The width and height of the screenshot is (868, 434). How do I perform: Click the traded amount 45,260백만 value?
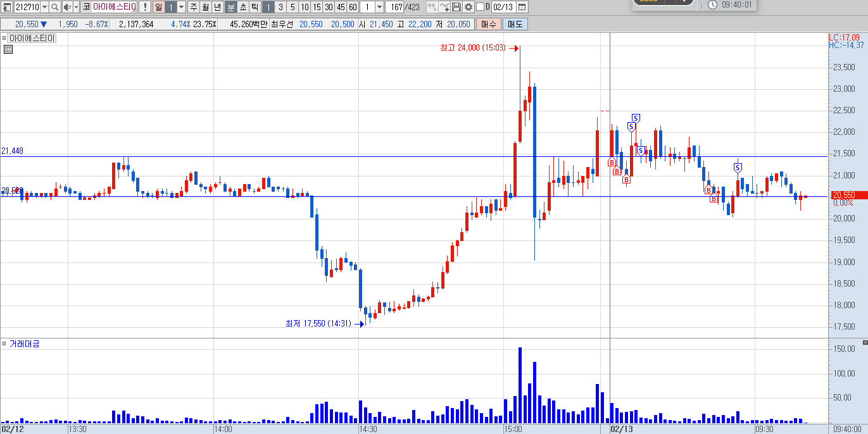tap(249, 24)
